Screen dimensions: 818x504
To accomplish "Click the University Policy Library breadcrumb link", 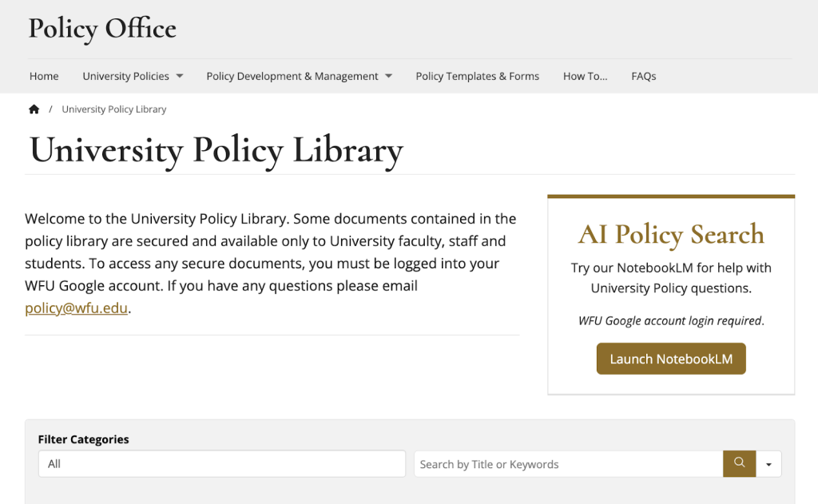I will tap(114, 109).
